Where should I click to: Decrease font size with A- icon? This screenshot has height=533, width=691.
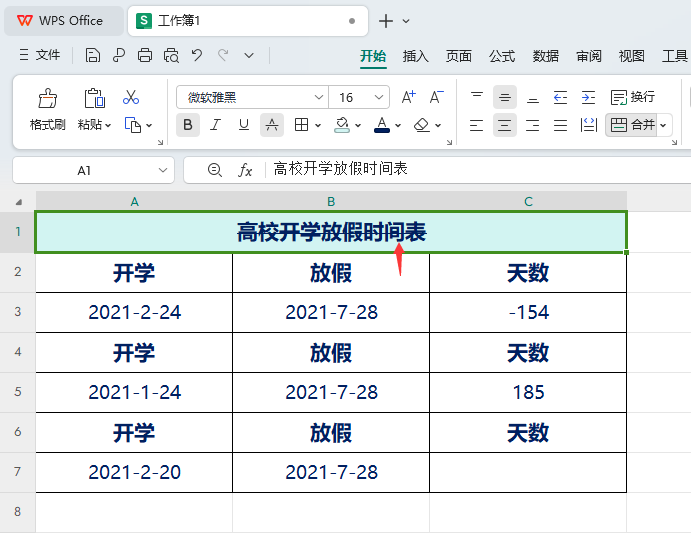(x=436, y=97)
